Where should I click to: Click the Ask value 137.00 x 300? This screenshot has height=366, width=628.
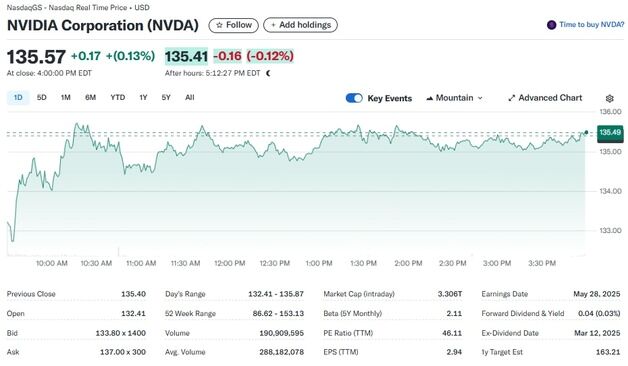[123, 352]
